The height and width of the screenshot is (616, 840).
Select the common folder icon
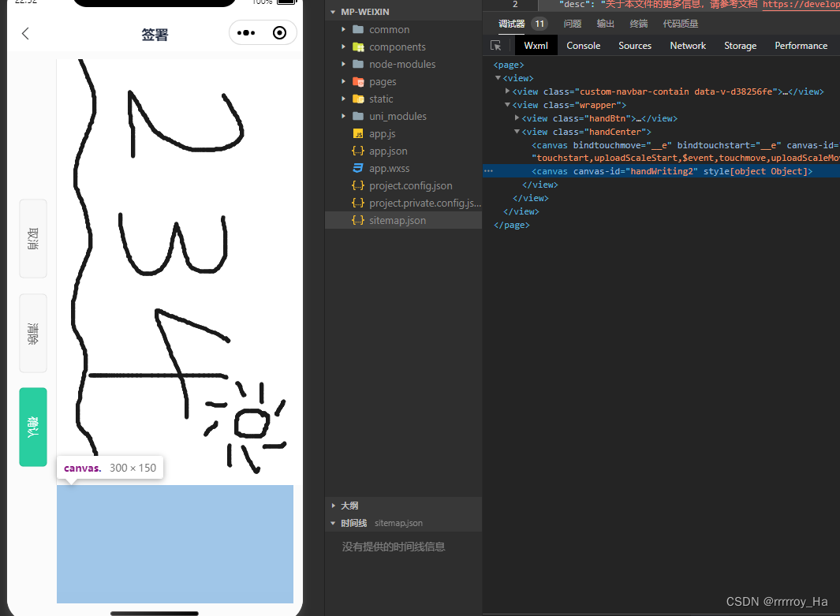point(358,29)
